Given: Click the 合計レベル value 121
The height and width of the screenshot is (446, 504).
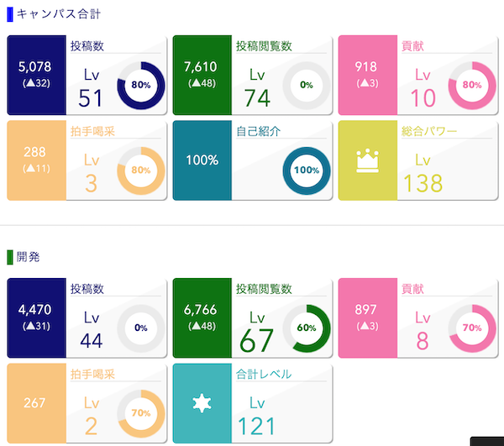Looking at the screenshot, I should pyautogui.click(x=256, y=425).
